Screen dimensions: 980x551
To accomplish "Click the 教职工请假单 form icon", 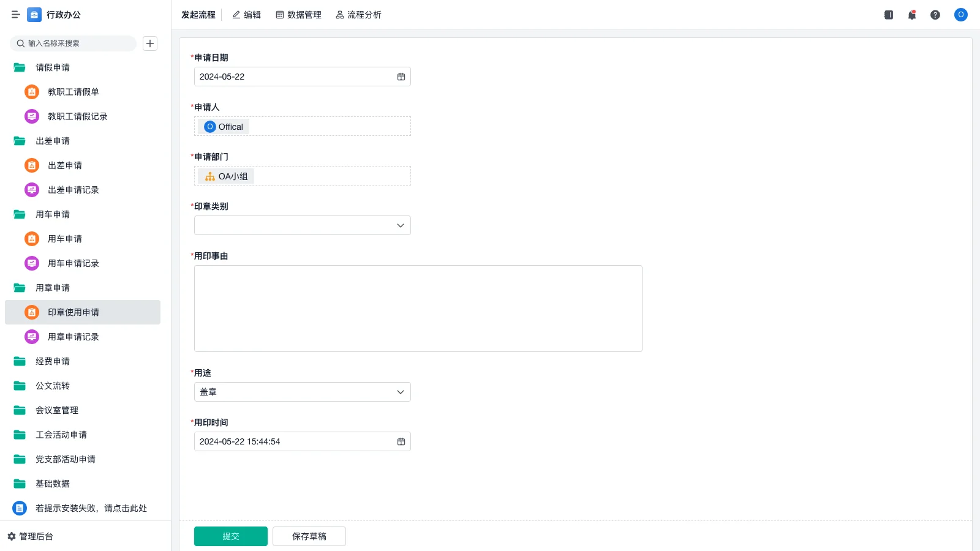I will 32,92.
